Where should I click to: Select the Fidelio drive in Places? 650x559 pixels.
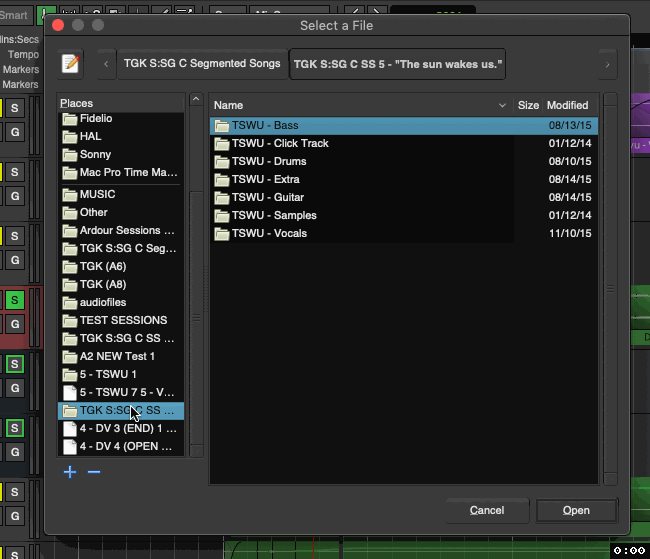coord(96,118)
